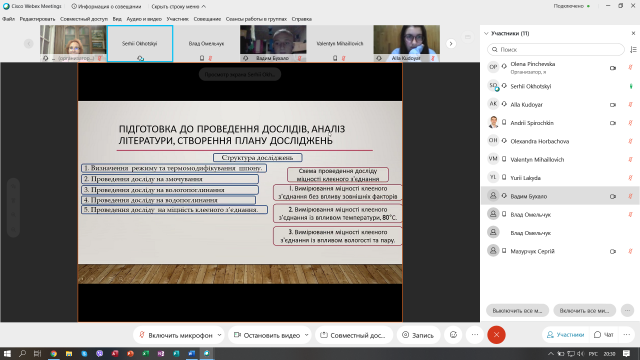Image resolution: width=640 pixels, height=360 pixels.
Task: Open File Explorer from the taskbar
Action: pos(69,353)
